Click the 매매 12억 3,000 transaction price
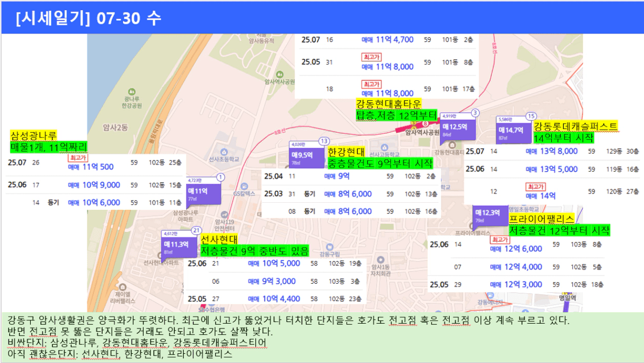644x363 pixels. [516, 284]
